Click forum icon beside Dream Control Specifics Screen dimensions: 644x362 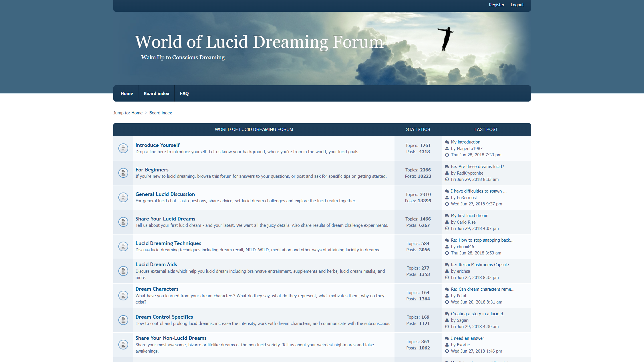click(123, 320)
